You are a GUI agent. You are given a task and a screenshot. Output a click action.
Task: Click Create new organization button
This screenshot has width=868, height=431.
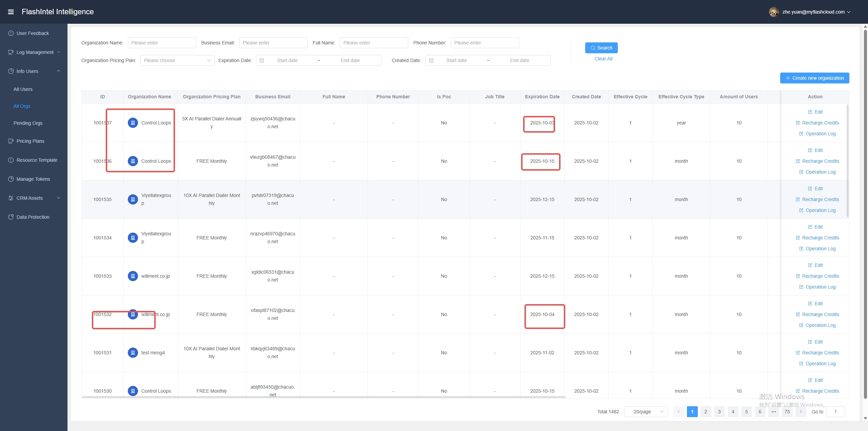point(814,78)
